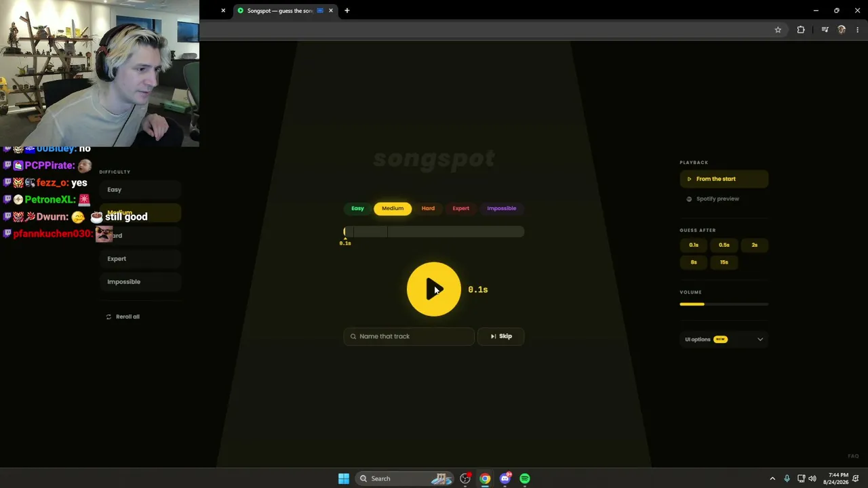868x488 pixels.
Task: Adjust the volume slider
Action: tap(724, 304)
